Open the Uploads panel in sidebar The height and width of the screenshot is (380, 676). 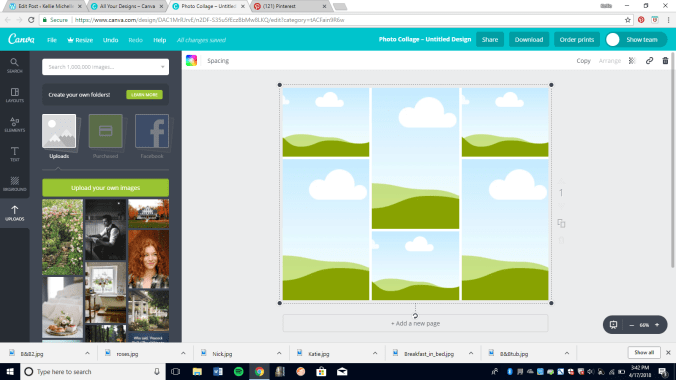coord(15,213)
